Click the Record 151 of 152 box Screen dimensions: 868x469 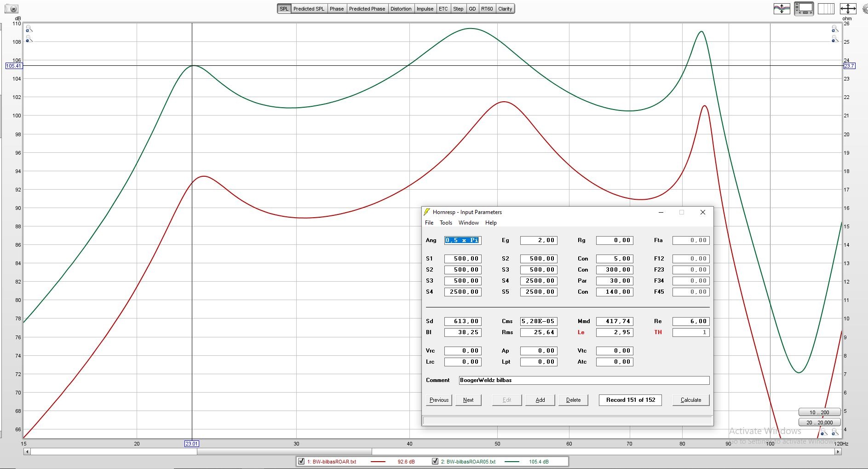[630, 400]
